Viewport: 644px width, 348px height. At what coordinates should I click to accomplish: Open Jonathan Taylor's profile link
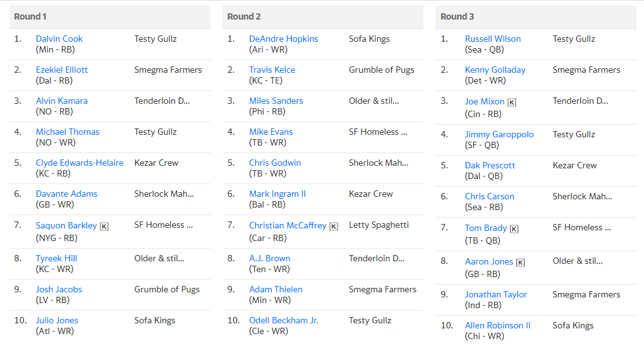pyautogui.click(x=496, y=294)
